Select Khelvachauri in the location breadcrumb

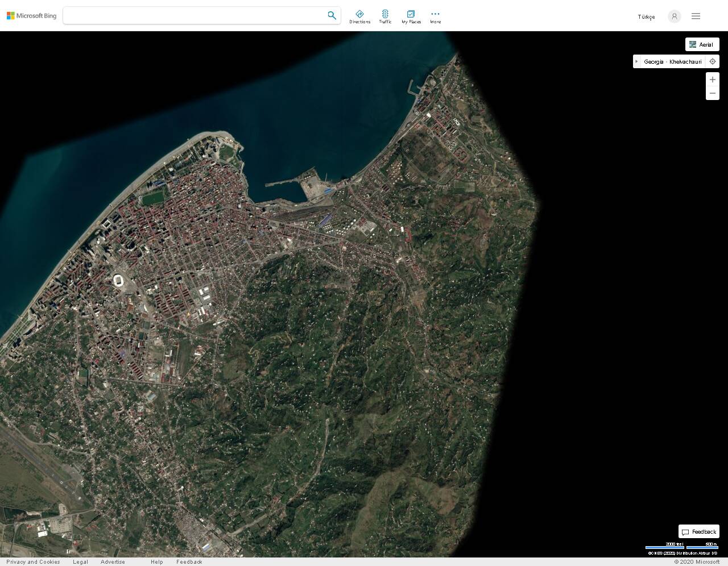[x=685, y=61]
